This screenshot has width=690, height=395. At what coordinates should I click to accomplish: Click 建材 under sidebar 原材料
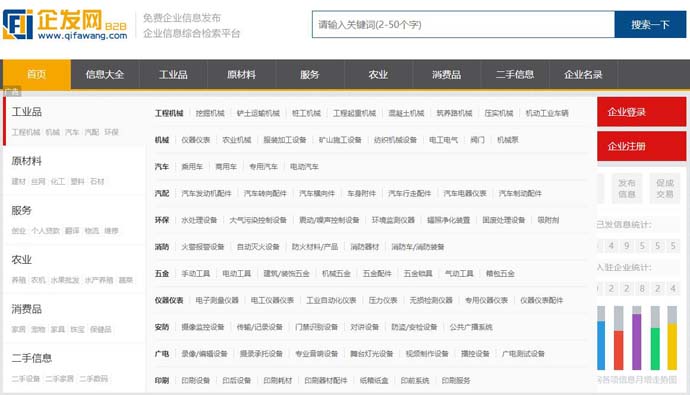click(x=18, y=181)
